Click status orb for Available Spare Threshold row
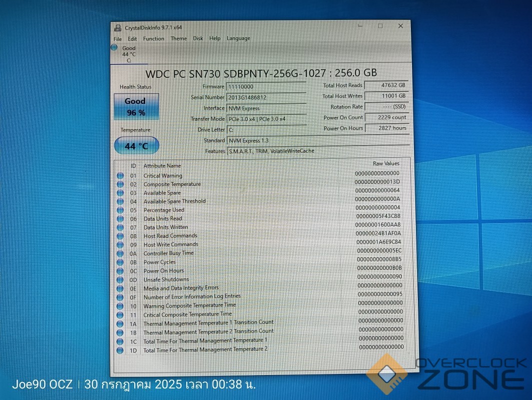Viewport: 532px width, 400px height. (x=120, y=201)
